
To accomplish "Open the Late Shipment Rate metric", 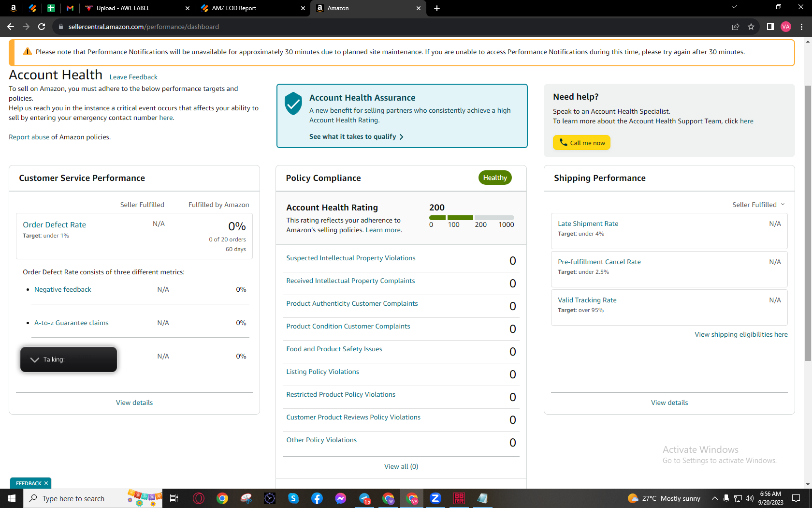I will (x=588, y=224).
